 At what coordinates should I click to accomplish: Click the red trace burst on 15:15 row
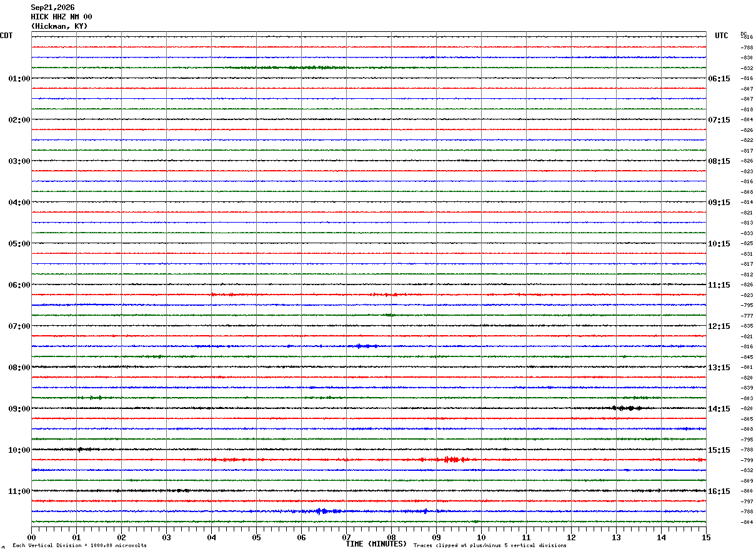pyautogui.click(x=451, y=460)
